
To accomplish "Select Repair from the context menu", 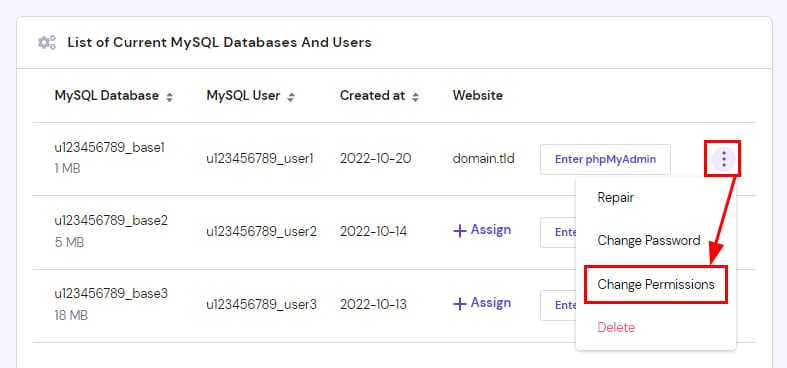I will [x=615, y=197].
